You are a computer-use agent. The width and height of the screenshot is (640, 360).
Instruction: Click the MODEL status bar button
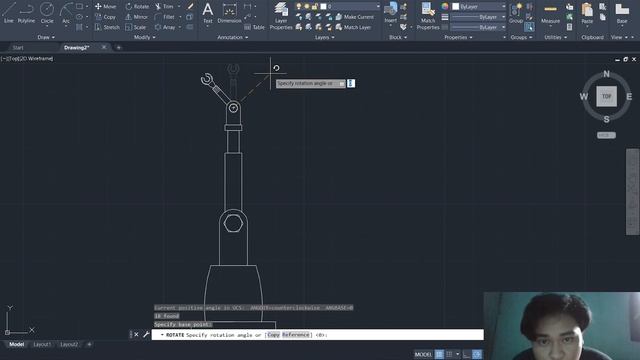tap(423, 354)
